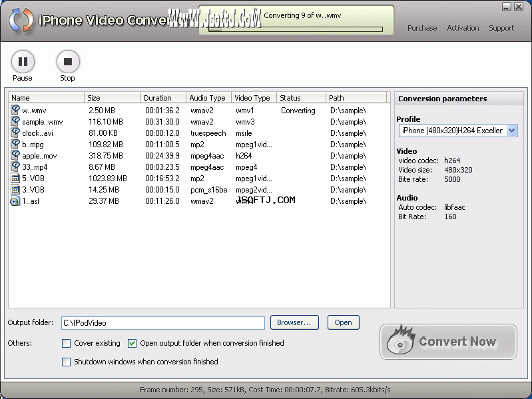Select the apple..mov file icon

pyautogui.click(x=15, y=155)
